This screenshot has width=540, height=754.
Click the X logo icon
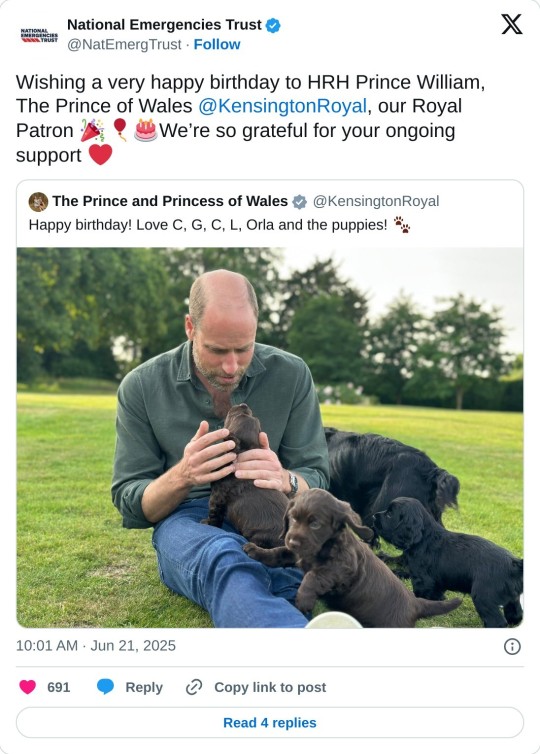[512, 24]
